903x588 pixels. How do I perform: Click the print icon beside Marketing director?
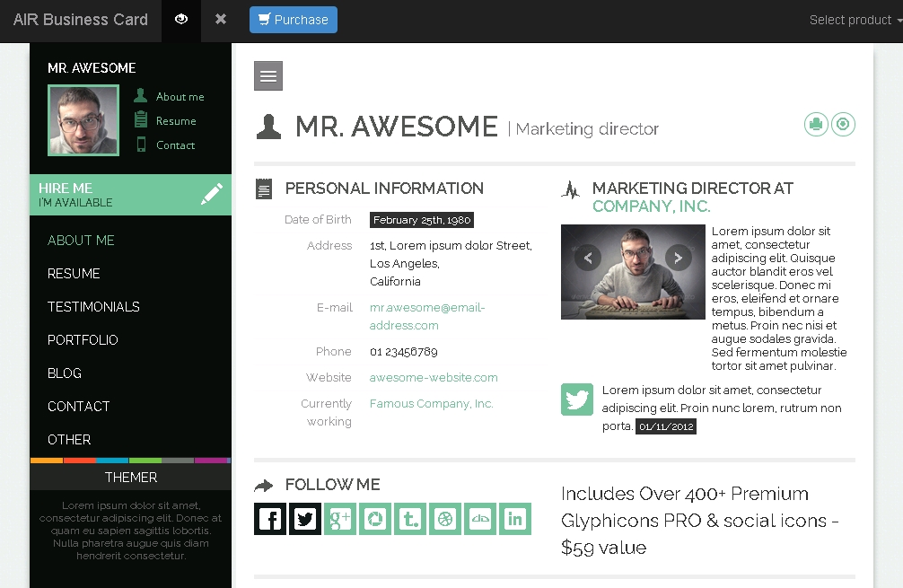pyautogui.click(x=815, y=125)
